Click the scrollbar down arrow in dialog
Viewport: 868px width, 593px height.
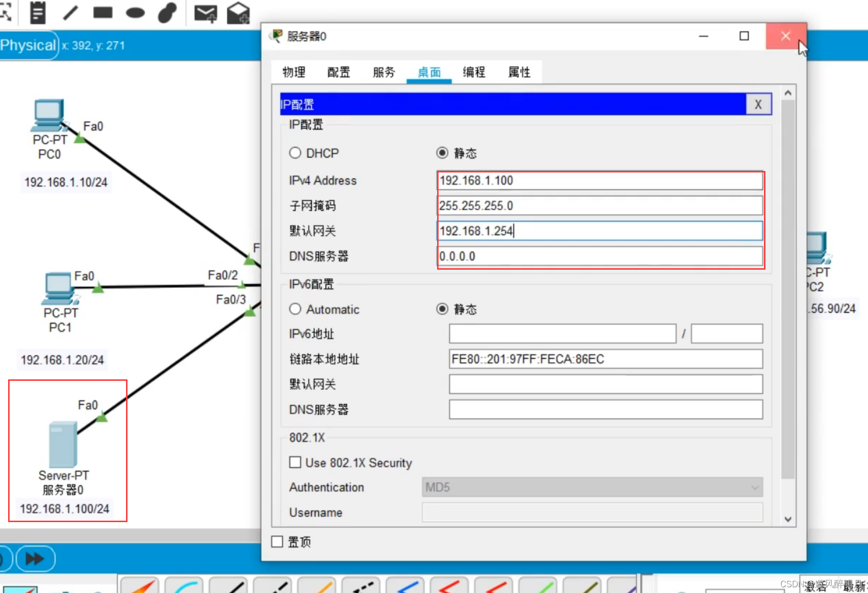(x=788, y=519)
